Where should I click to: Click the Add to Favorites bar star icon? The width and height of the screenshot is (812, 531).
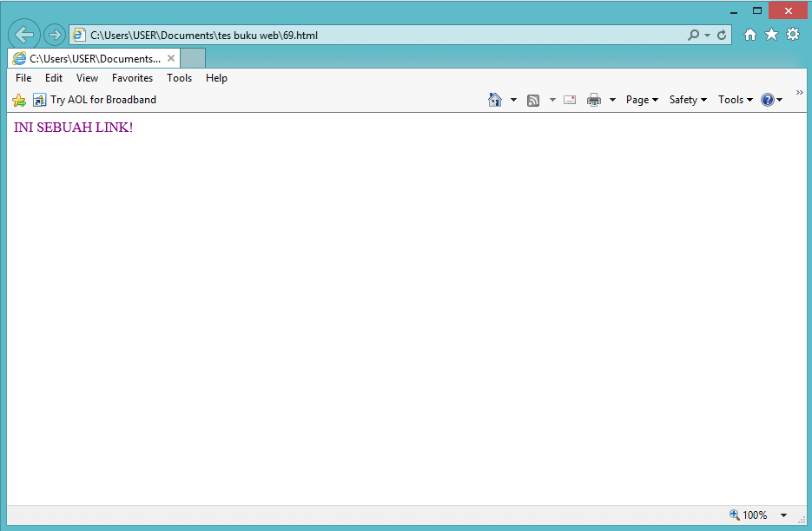[x=19, y=100]
